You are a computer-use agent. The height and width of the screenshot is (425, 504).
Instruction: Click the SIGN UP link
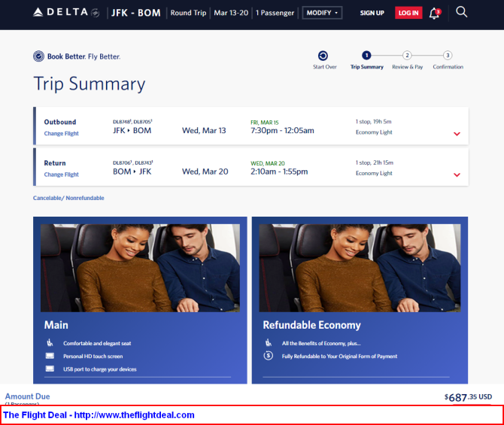pyautogui.click(x=372, y=13)
